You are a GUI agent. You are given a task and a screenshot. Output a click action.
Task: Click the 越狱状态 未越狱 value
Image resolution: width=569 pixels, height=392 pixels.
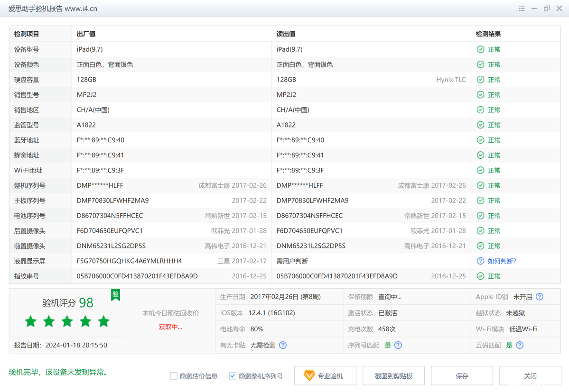click(x=516, y=313)
